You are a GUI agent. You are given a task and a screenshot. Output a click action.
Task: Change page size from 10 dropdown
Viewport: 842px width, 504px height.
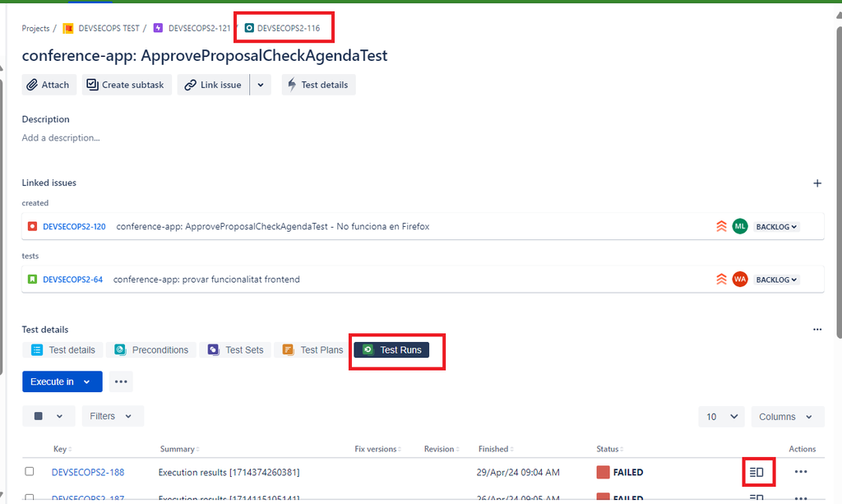point(721,417)
